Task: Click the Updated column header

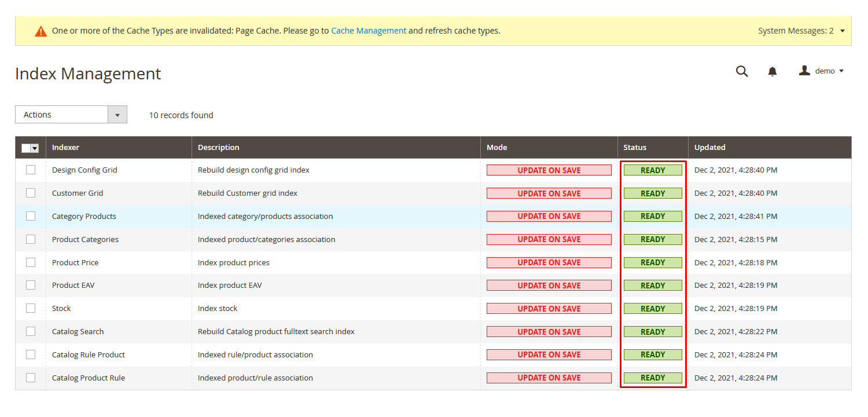Action: pyautogui.click(x=709, y=148)
